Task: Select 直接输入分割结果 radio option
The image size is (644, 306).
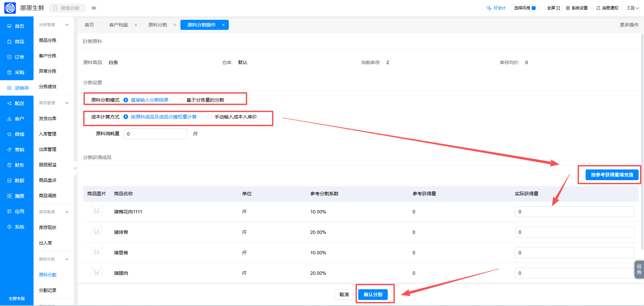Action: (x=146, y=100)
